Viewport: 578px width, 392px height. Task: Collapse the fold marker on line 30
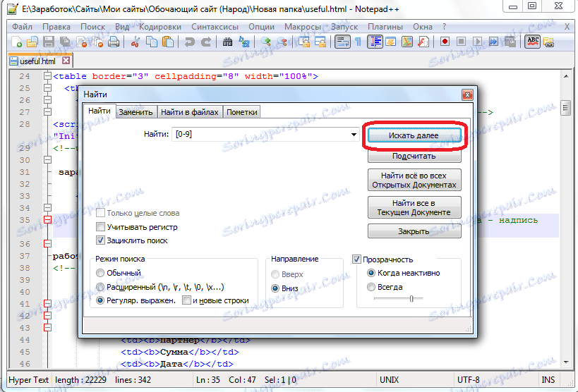(47, 159)
